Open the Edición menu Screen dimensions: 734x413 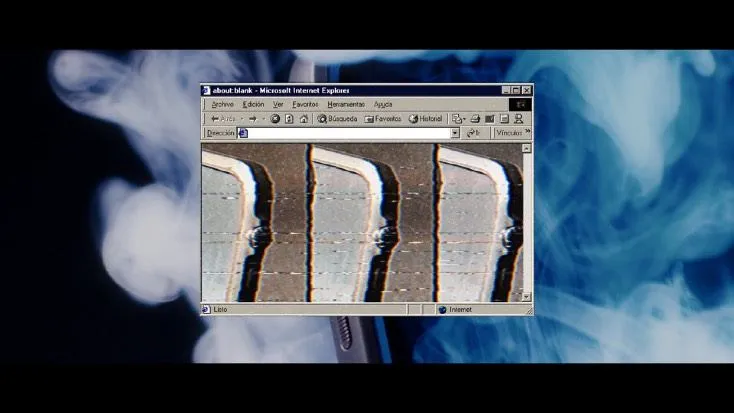pyautogui.click(x=253, y=104)
